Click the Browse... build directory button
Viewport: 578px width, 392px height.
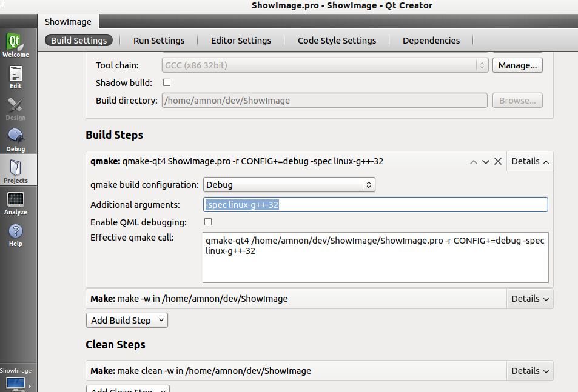(517, 101)
